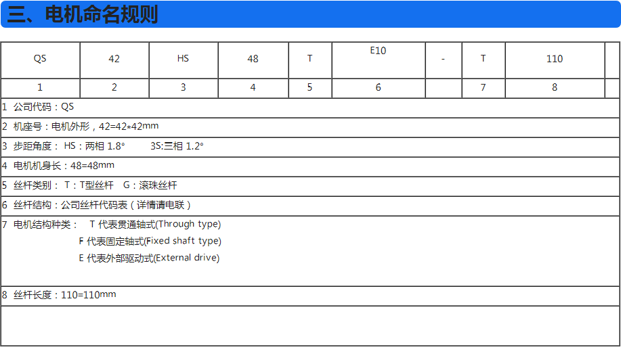
Task: Click the text T：T型丝杆
Action: point(89,185)
